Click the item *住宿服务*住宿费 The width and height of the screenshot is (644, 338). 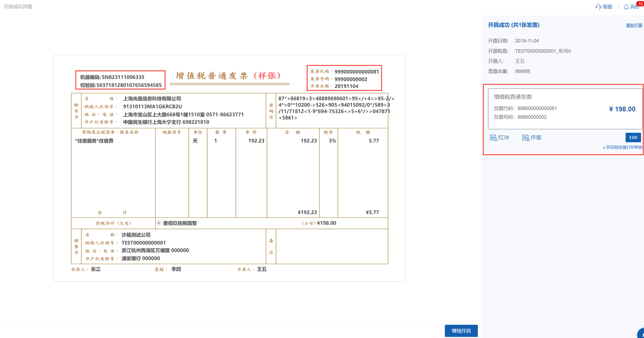coord(94,141)
